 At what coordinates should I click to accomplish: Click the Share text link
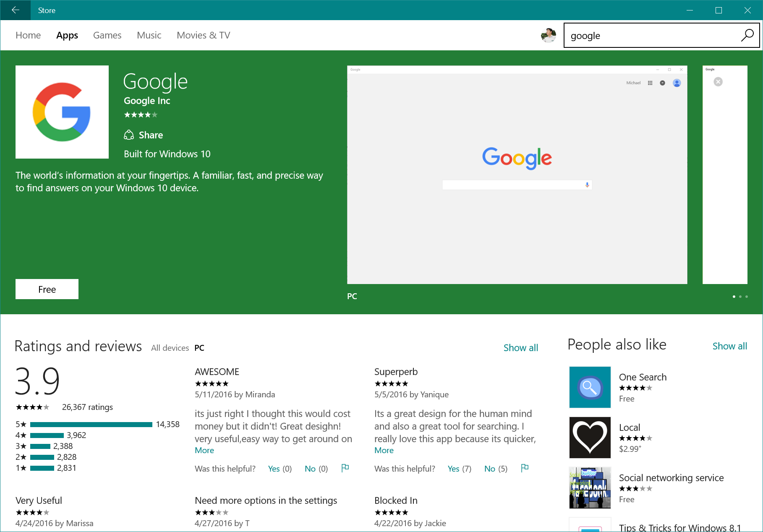point(151,135)
